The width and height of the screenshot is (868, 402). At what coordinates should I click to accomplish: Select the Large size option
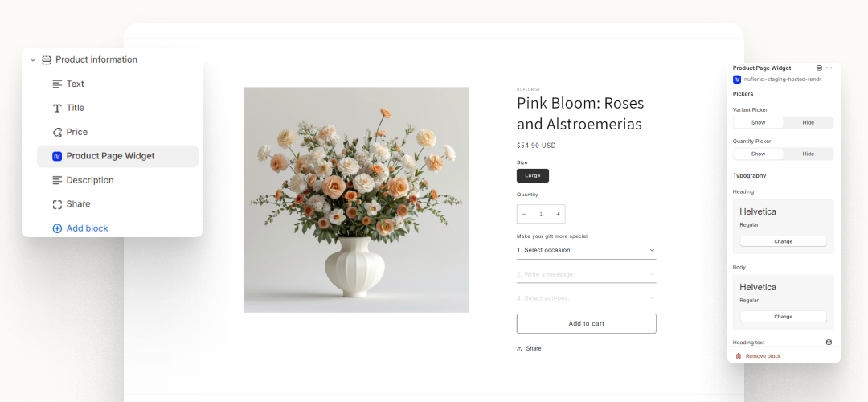533,175
